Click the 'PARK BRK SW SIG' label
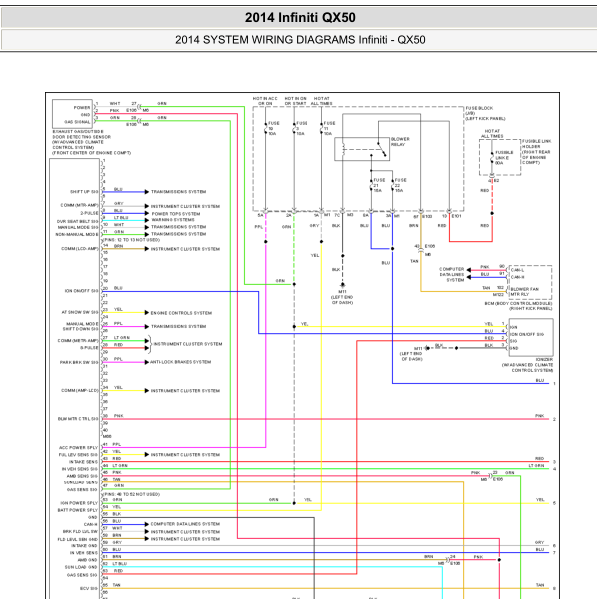597x599 pixels. (x=79, y=363)
